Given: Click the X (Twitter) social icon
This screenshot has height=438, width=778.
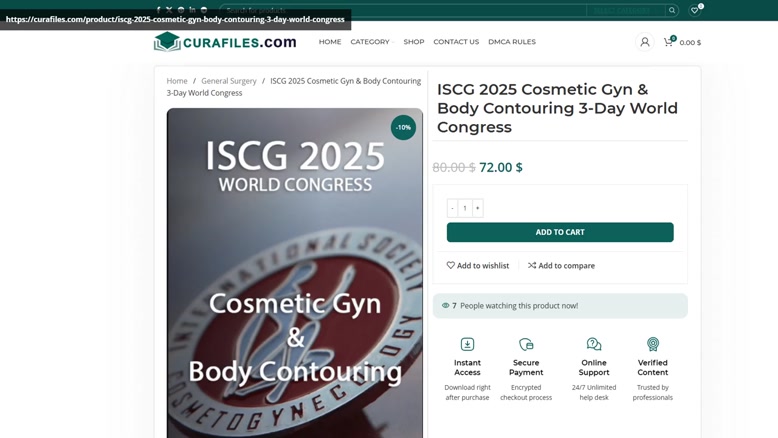Looking at the screenshot, I should (x=169, y=9).
